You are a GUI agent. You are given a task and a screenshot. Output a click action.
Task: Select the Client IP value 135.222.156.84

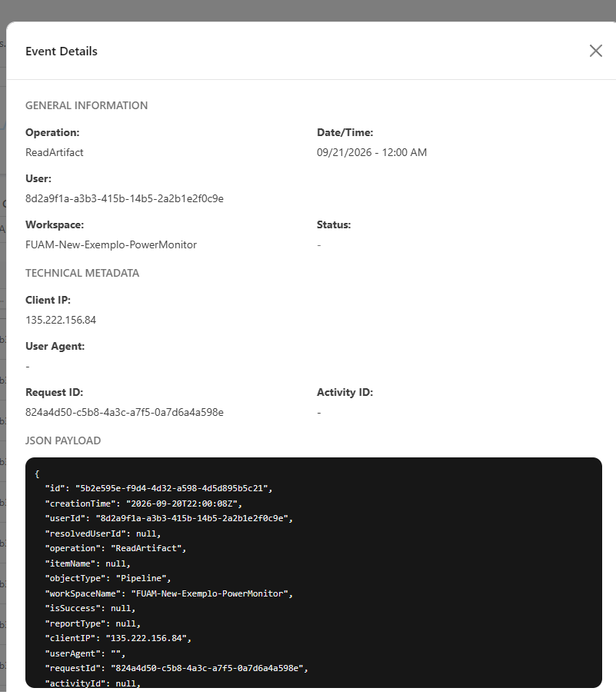tap(61, 320)
